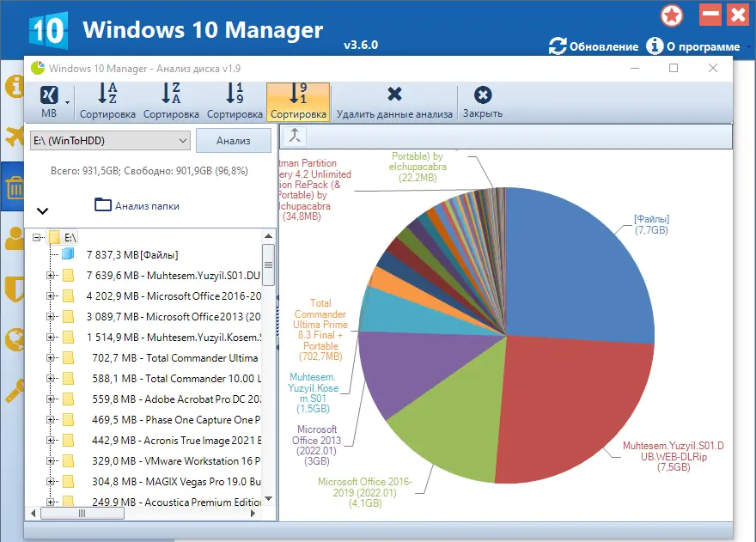Screen dimensions: 756x542
Task: Open wrench misc tools section in sidebar
Action: [x=15, y=391]
